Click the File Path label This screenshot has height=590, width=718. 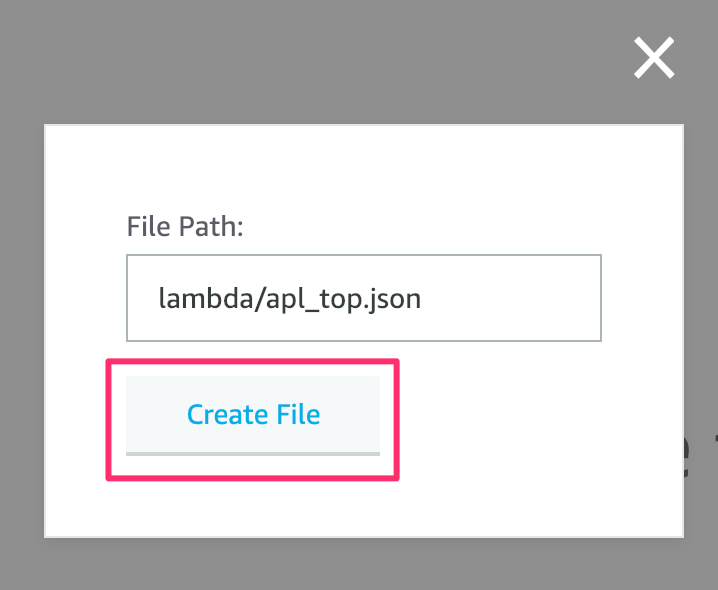point(185,226)
